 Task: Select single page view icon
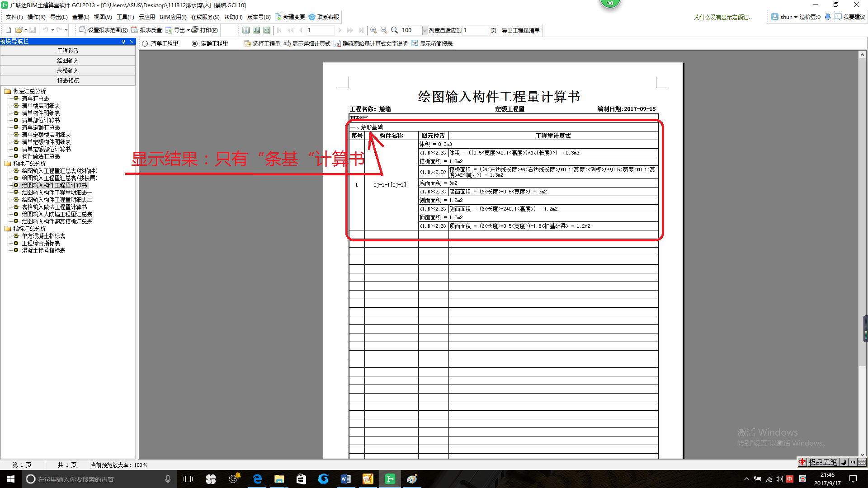[x=245, y=30]
